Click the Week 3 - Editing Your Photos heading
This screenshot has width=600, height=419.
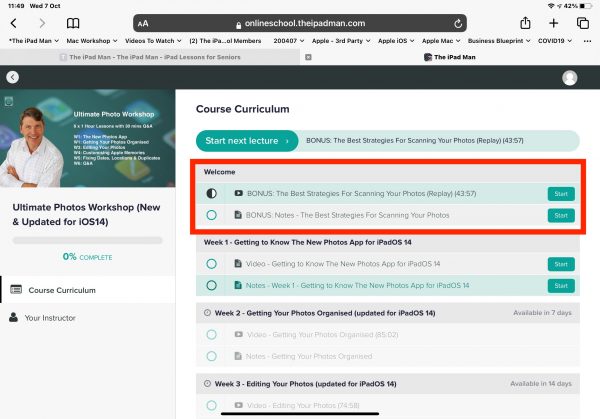[305, 384]
